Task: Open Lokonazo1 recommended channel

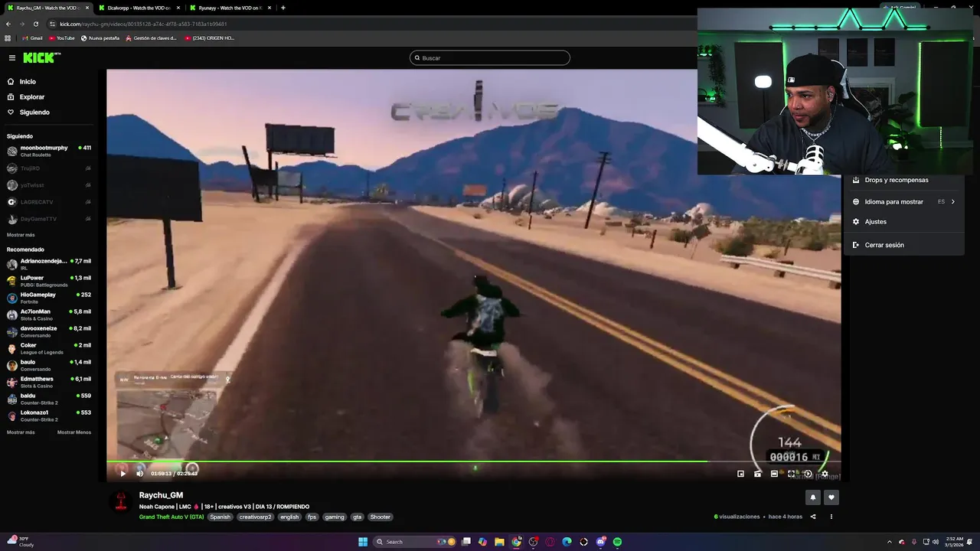Action: point(49,416)
